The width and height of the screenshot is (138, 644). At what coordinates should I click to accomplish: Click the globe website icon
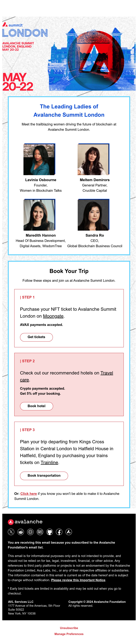pos(30,532)
